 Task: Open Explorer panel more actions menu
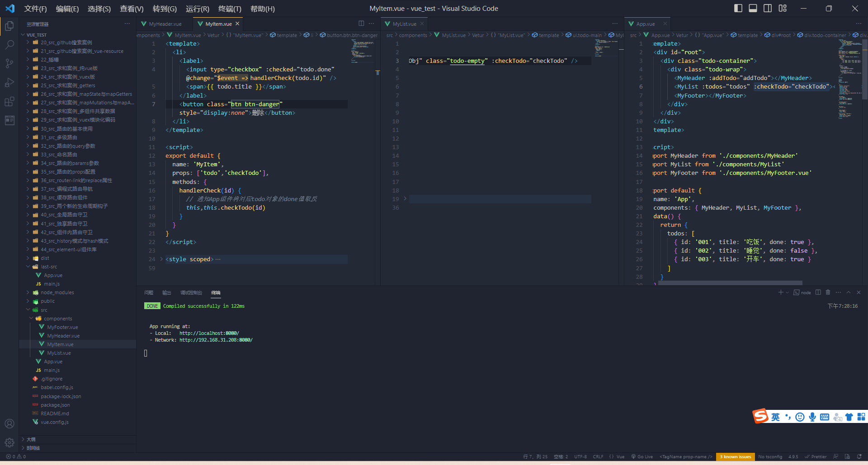pyautogui.click(x=127, y=23)
